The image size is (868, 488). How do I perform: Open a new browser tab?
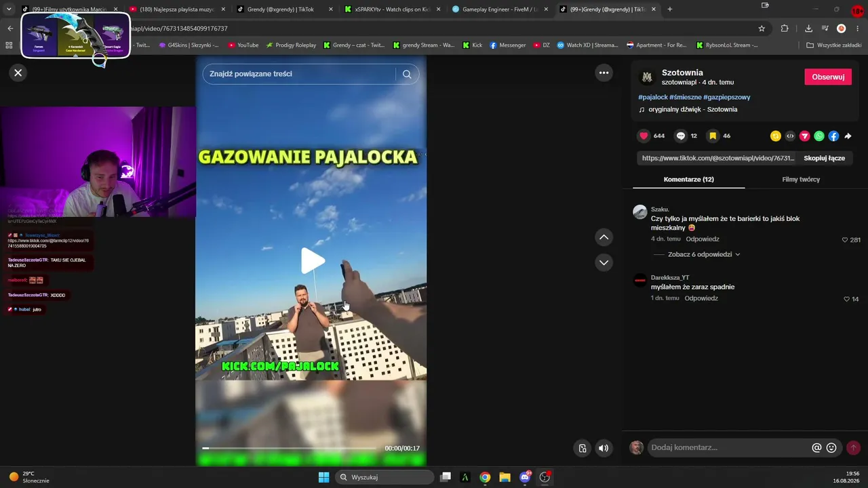tap(670, 9)
